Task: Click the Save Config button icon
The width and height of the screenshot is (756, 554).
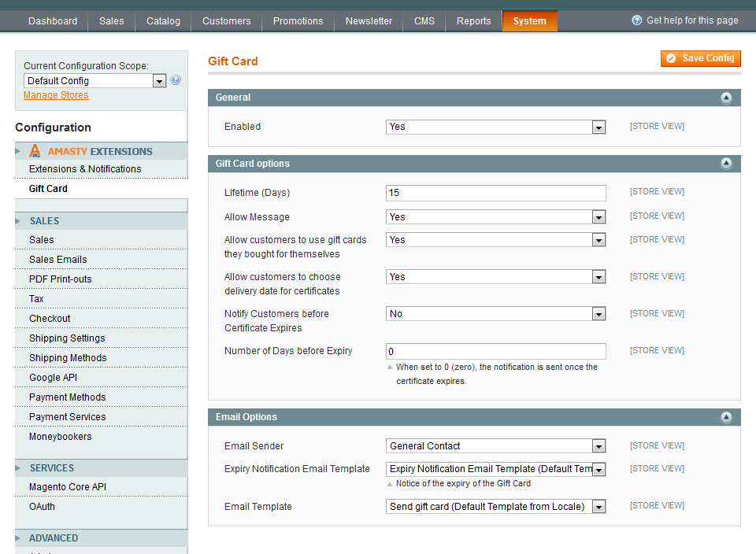Action: (x=672, y=58)
